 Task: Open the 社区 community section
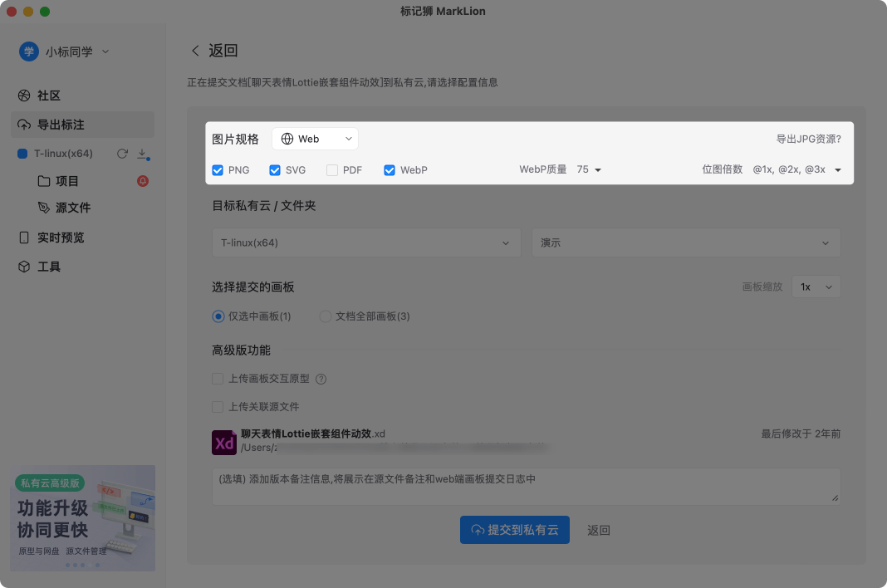50,96
